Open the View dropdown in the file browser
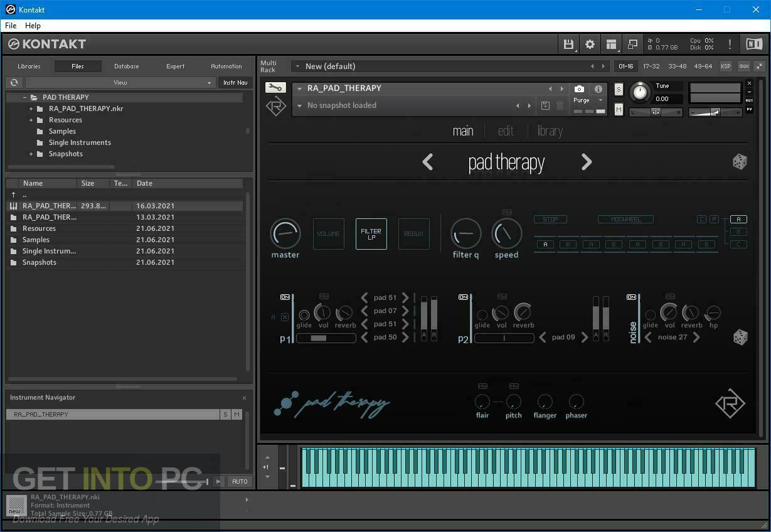 pyautogui.click(x=120, y=82)
